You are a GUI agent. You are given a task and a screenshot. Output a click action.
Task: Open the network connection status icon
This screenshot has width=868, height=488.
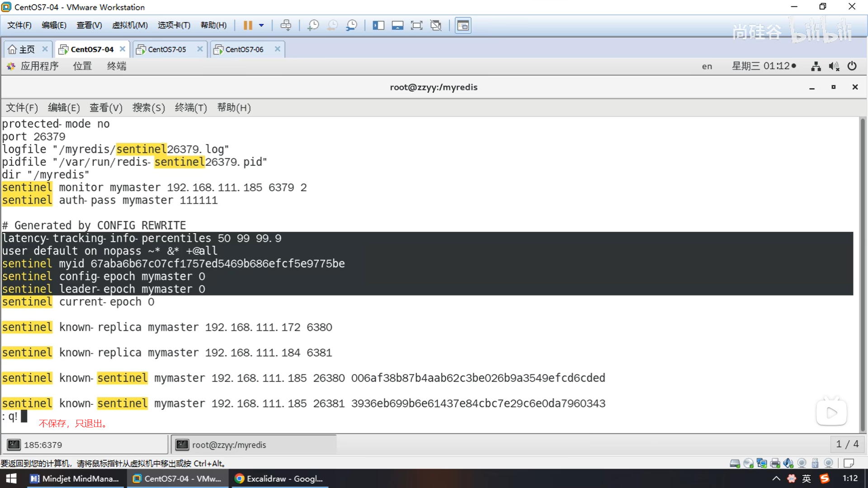coord(816,66)
